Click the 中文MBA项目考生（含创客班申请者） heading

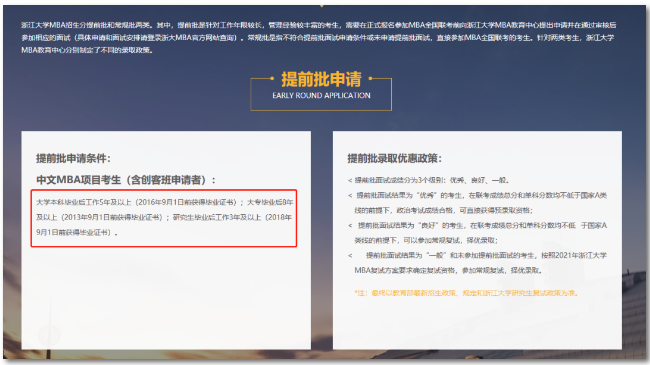point(126,180)
